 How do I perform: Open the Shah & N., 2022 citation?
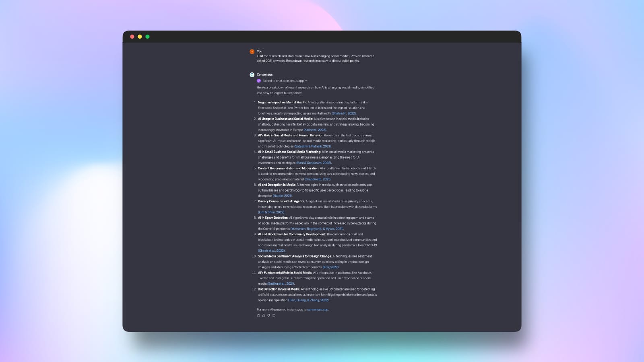click(x=344, y=113)
